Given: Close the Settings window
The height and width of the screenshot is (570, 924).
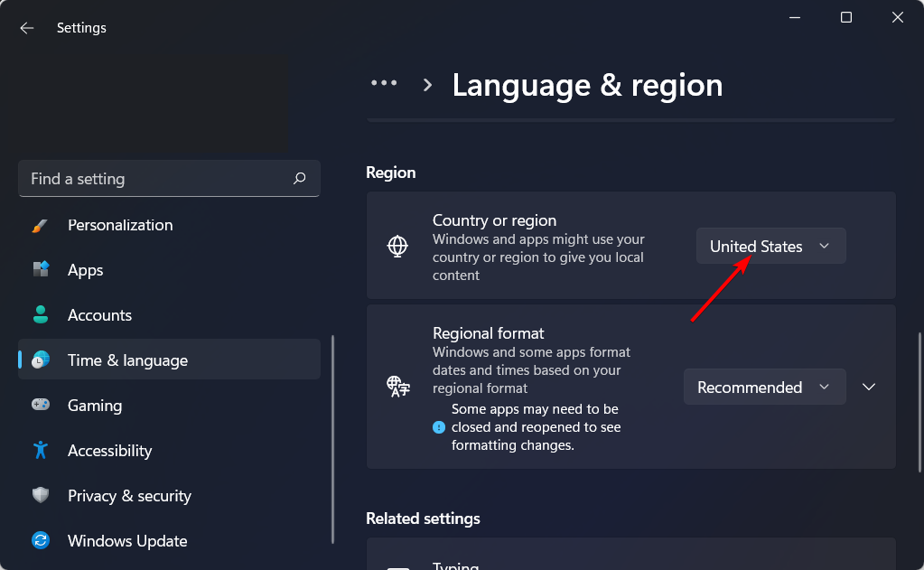Looking at the screenshot, I should coord(898,18).
